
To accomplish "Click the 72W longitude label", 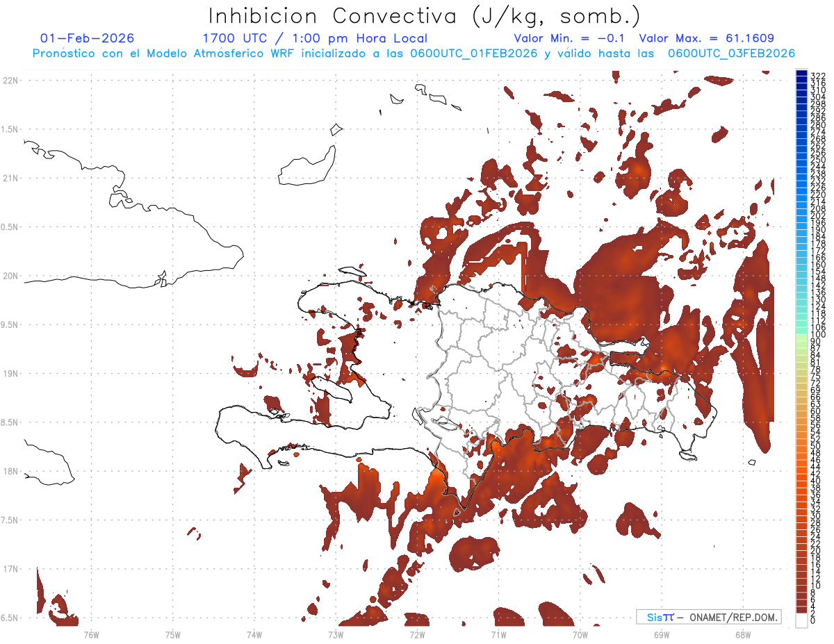I will point(417,634).
